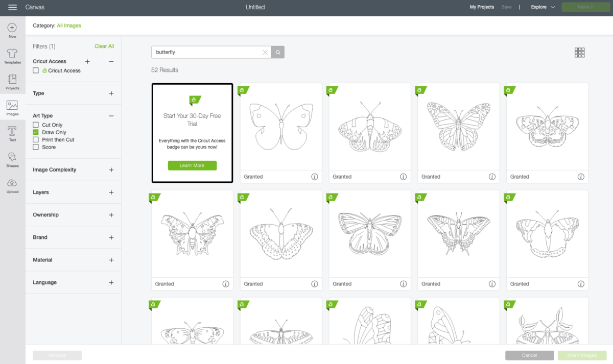Viewport: 613px width, 364px height.
Task: Select the last butterfly in second row
Action: [548, 234]
